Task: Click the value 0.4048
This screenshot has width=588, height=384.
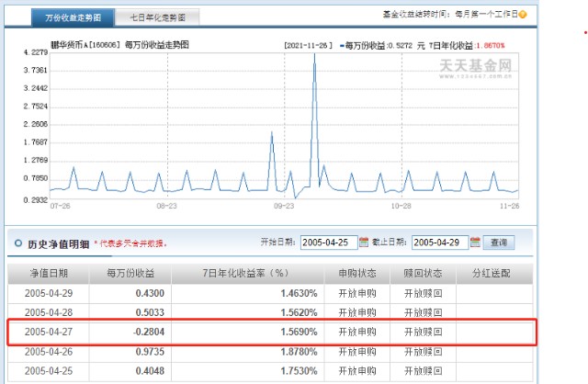Action: click(150, 371)
